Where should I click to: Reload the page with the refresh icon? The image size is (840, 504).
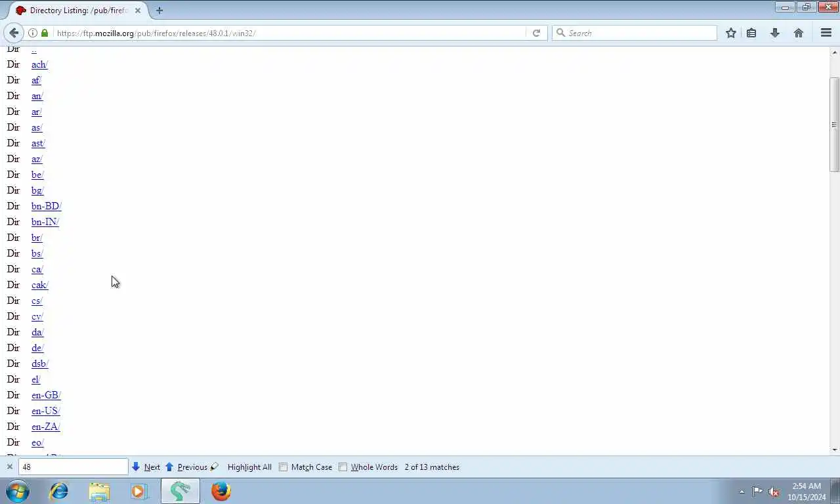536,33
